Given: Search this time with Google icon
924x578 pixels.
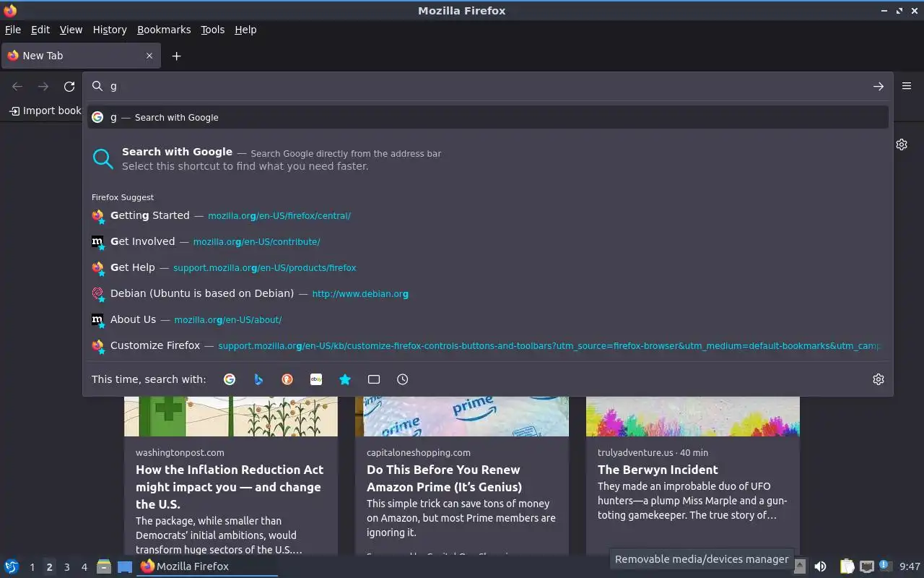Looking at the screenshot, I should [x=230, y=379].
